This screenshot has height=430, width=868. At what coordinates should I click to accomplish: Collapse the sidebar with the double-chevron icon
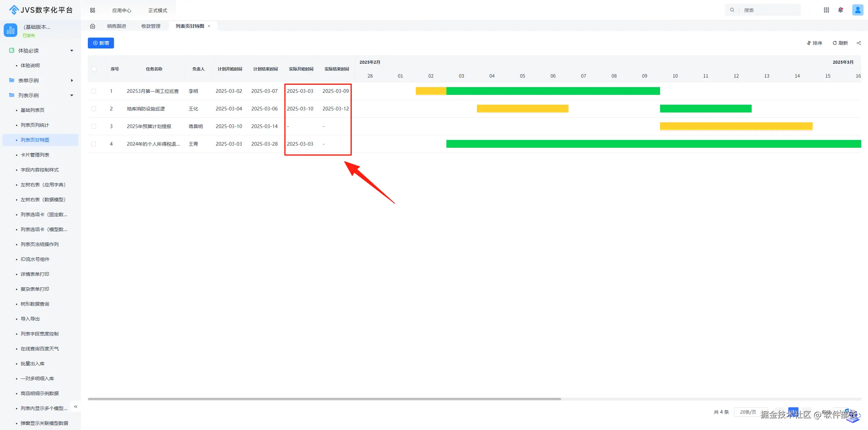click(x=76, y=406)
